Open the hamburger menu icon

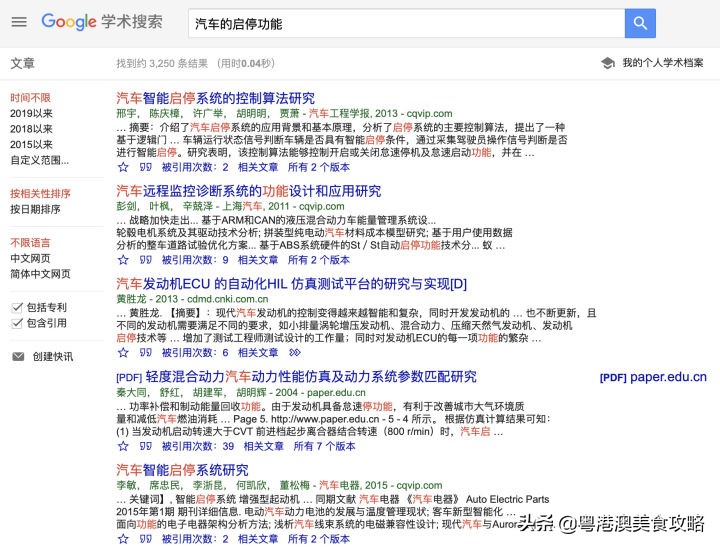[x=19, y=22]
